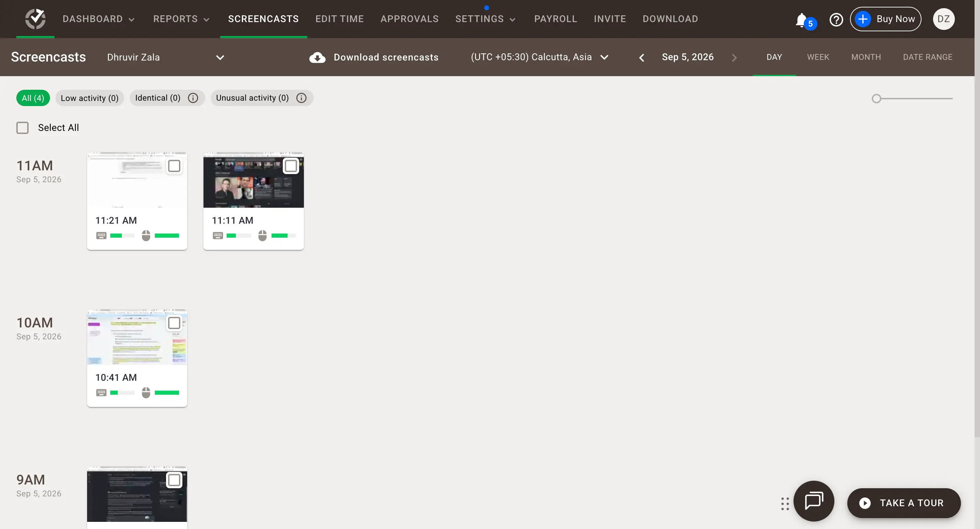Image resolution: width=980 pixels, height=529 pixels.
Task: Click the 10AM hour label
Action: [x=35, y=323]
